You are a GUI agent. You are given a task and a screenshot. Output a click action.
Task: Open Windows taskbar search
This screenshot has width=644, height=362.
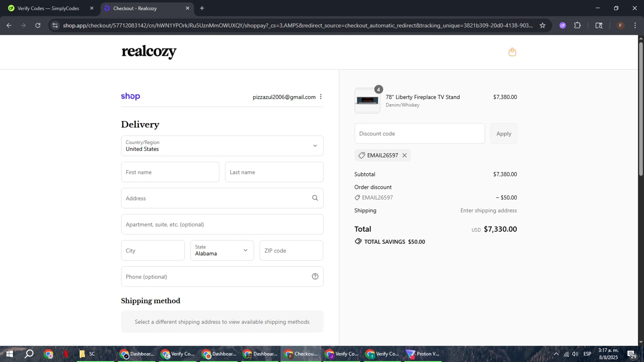point(29,354)
